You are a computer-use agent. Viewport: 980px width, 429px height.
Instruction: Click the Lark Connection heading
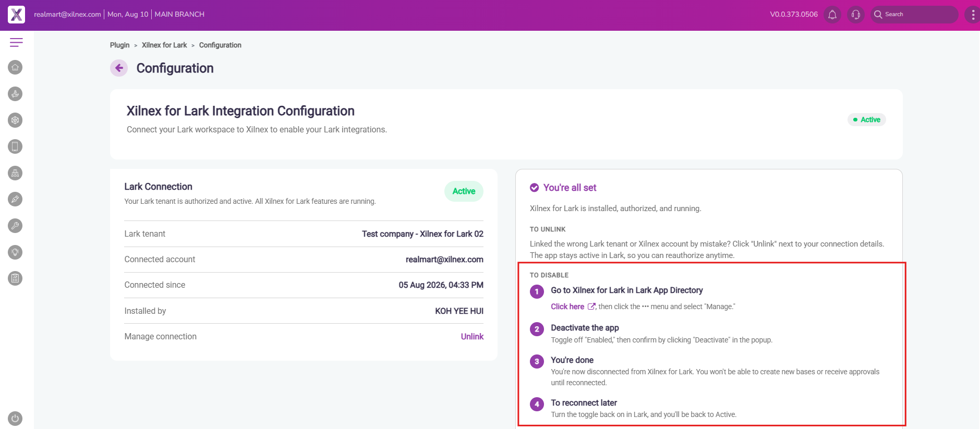coord(158,187)
